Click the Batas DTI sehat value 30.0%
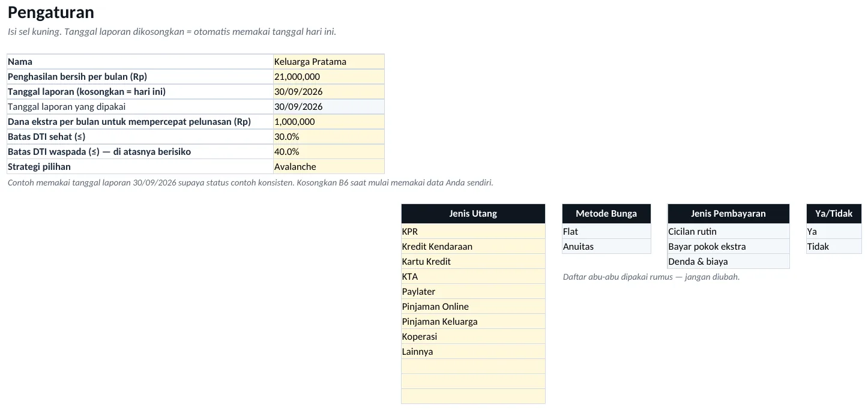This screenshot has height=410, width=868. [328, 137]
